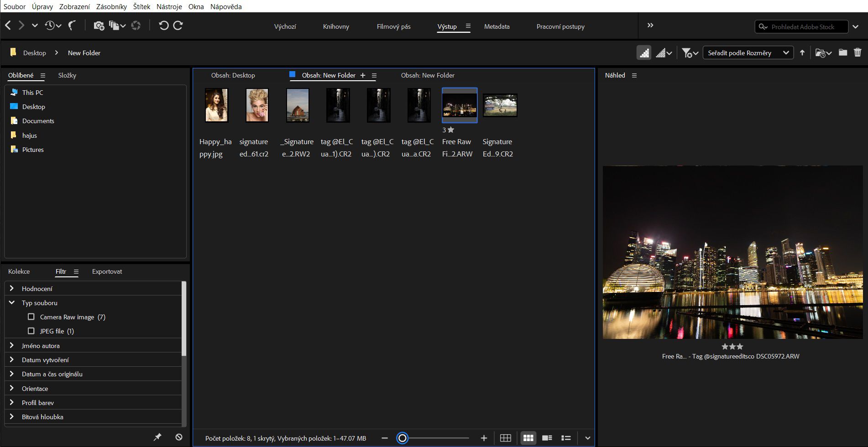Click the boomerang return to app icon

72,26
